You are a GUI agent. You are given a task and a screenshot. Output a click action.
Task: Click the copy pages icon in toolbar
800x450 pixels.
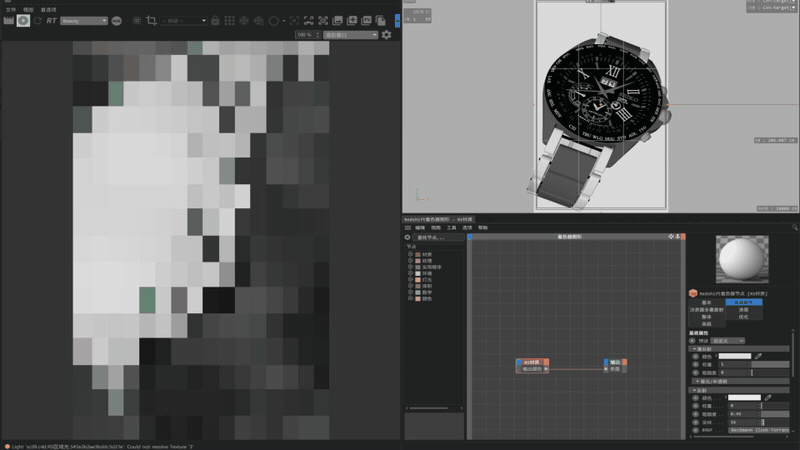(x=381, y=20)
